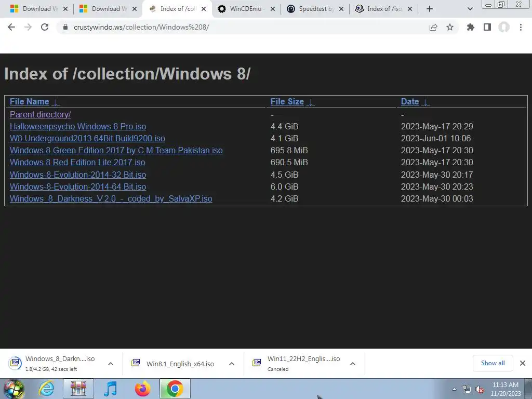Click the muted volume tray icon
The width and height of the screenshot is (532, 399).
[x=480, y=390]
